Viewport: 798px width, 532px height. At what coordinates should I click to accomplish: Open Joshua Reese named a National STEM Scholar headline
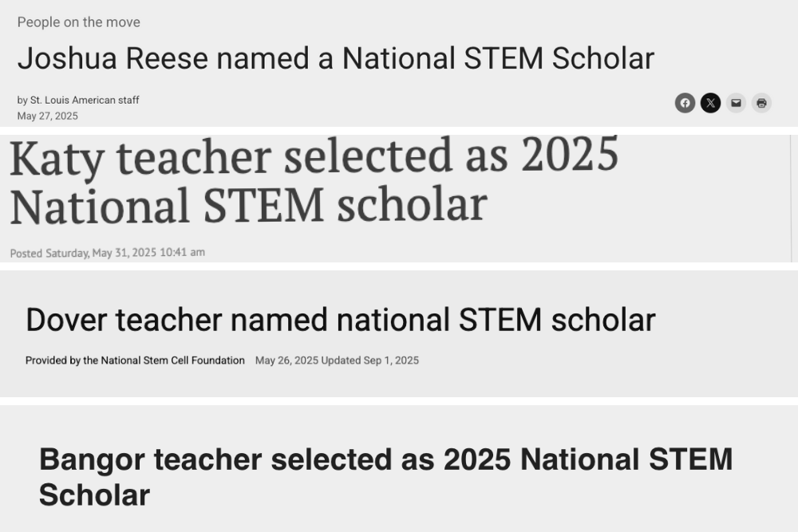336,58
